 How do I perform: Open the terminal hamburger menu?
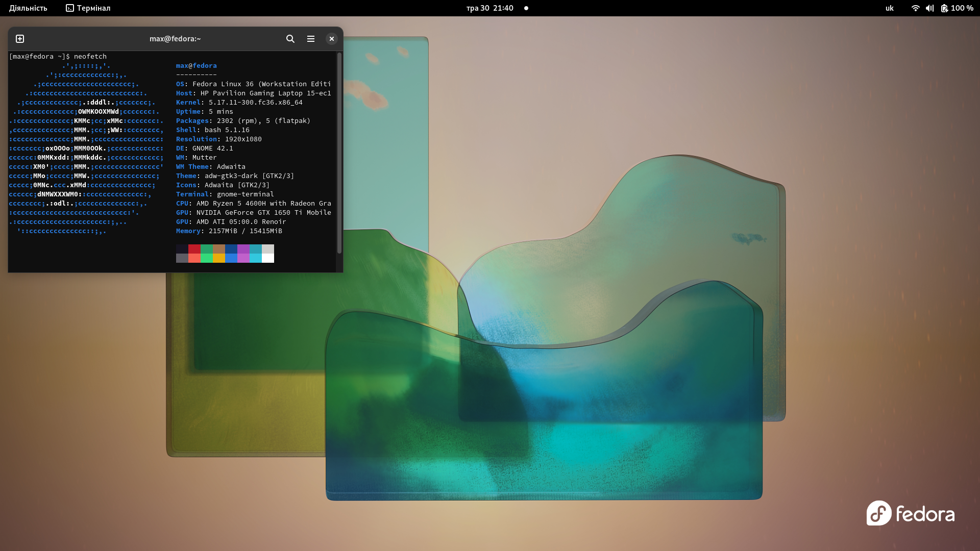pos(310,39)
